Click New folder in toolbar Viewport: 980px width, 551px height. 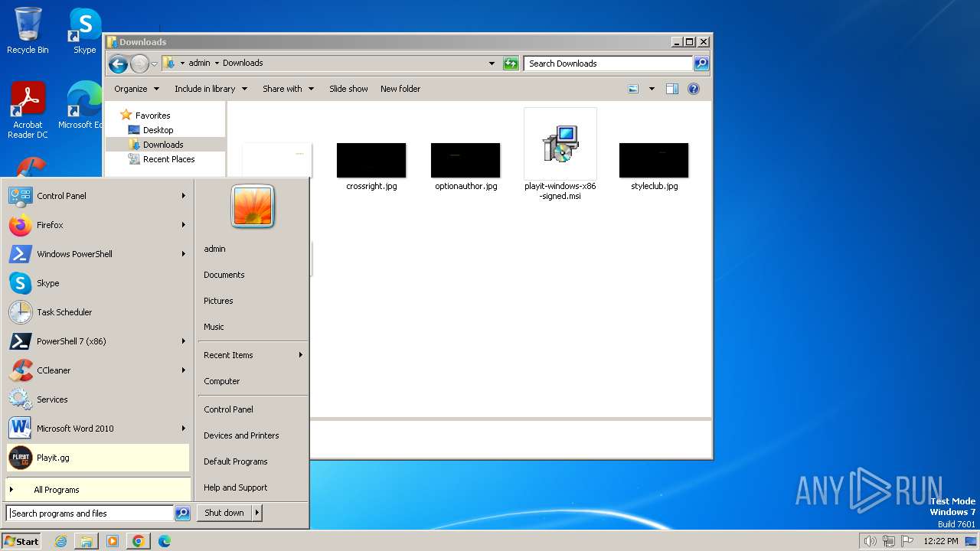(x=400, y=89)
